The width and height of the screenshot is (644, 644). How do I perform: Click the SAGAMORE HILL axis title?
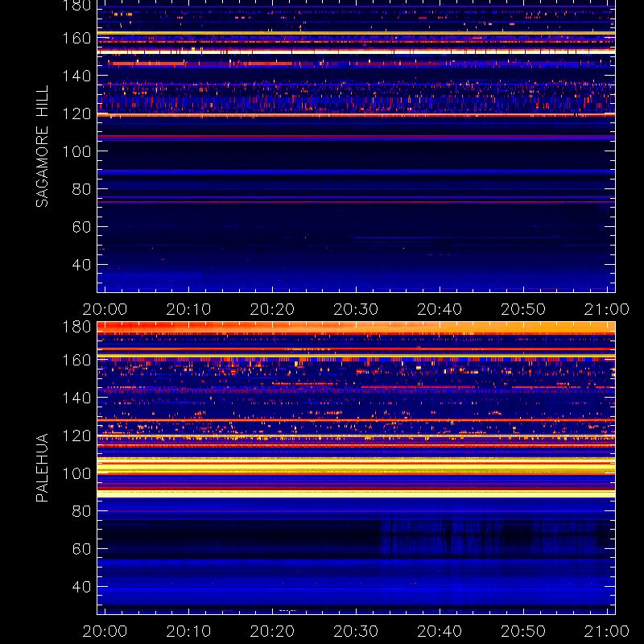[43, 147]
